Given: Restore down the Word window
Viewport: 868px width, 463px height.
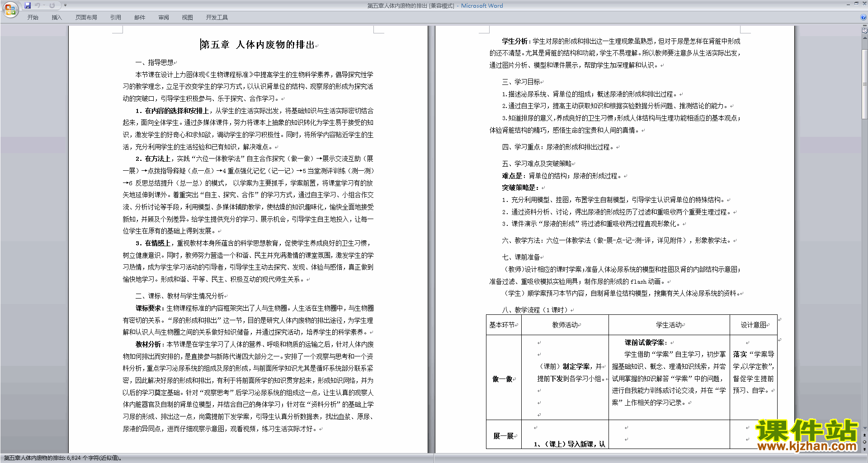Looking at the screenshot, I should 856,4.
